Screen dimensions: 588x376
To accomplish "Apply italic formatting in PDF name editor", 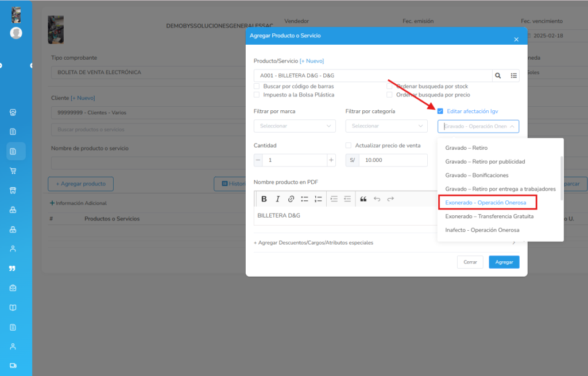I will coord(277,199).
